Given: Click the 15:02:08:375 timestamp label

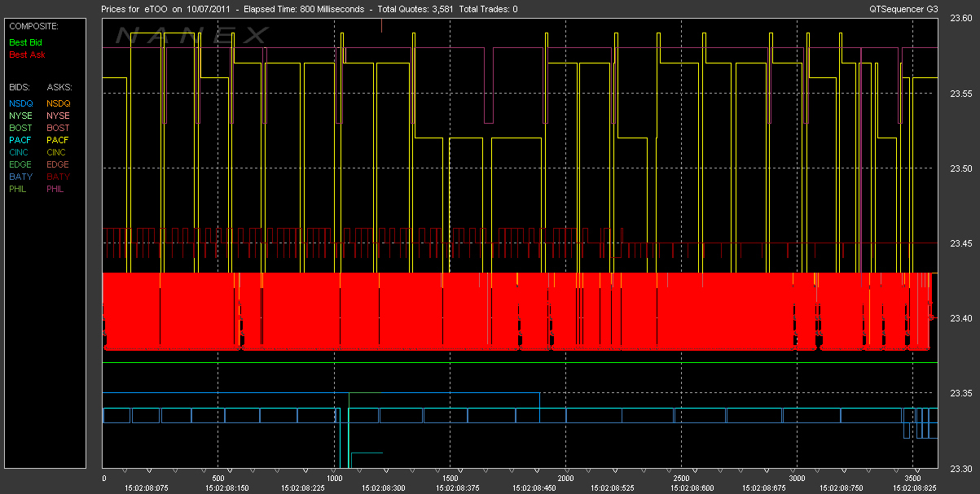Looking at the screenshot, I should (458, 487).
